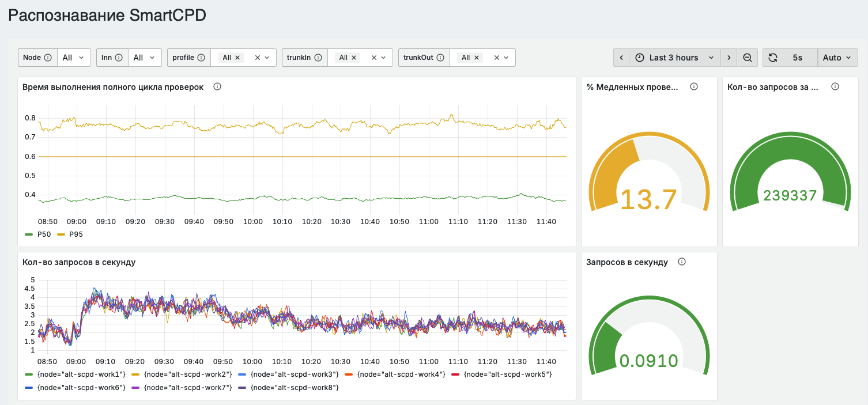Toggle alt-scpd-work3 series in legend
The image size is (868, 405).
coord(293,374)
